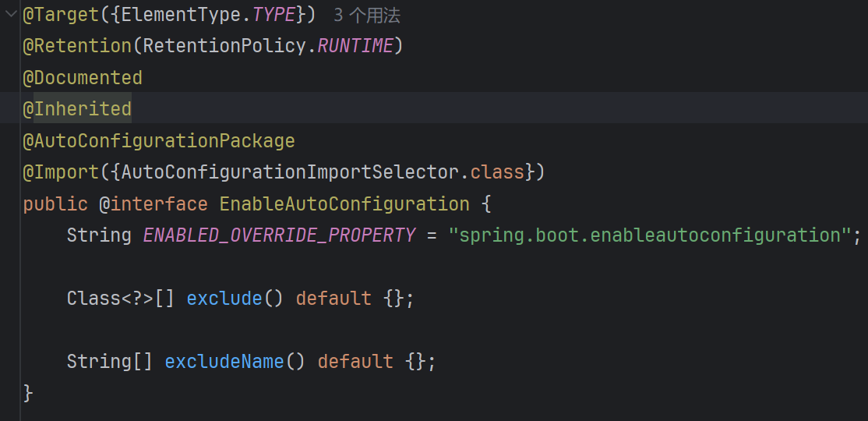This screenshot has width=868, height=421.
Task: Click the "spring.boot.enableautoconfiguration" string literal
Action: (x=649, y=235)
